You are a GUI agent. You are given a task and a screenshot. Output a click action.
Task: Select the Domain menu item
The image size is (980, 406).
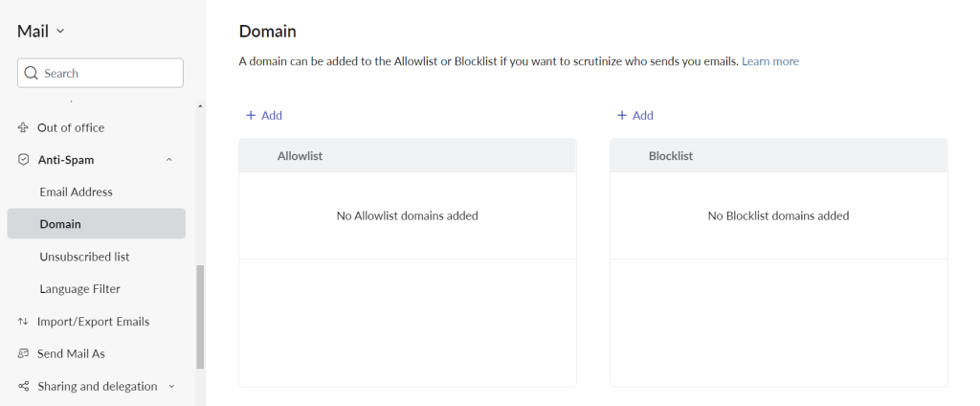pyautogui.click(x=60, y=224)
